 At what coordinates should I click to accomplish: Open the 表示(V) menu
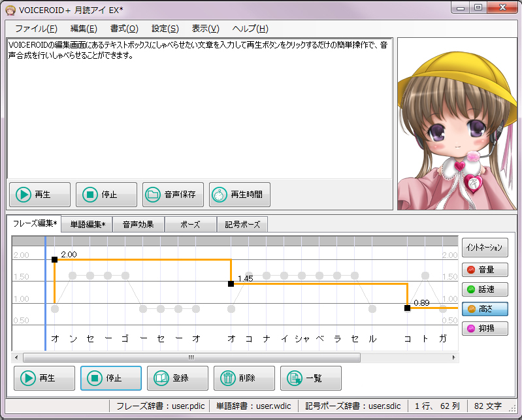205,29
